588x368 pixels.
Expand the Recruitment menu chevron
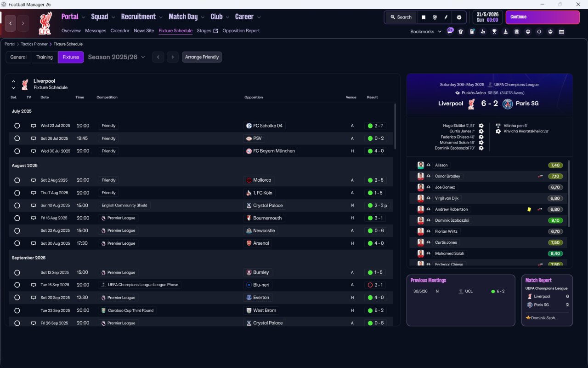[x=161, y=17]
